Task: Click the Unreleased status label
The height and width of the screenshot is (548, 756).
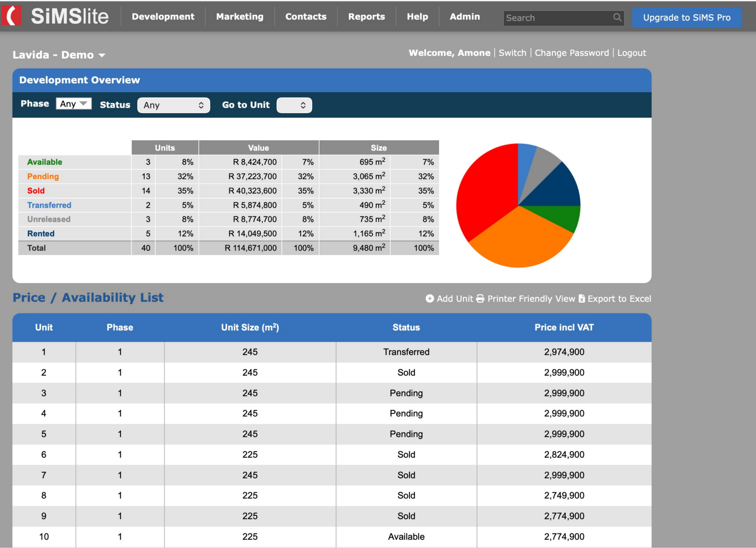Action: 49,219
